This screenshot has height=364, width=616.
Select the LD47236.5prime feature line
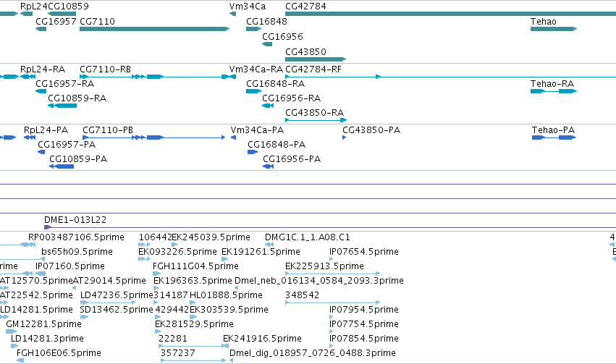coord(108,302)
